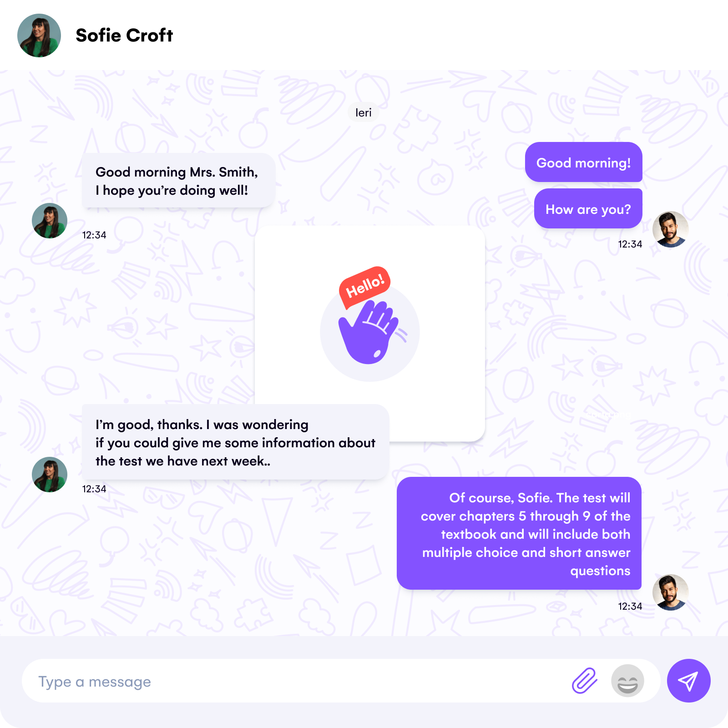Click the man's avatar below the chapters reply

click(x=670, y=592)
